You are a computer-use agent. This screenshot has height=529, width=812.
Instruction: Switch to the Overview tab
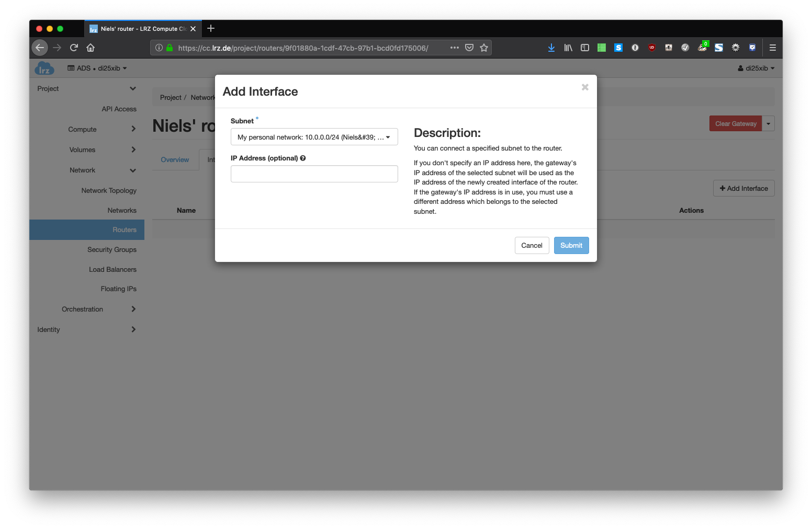point(175,160)
